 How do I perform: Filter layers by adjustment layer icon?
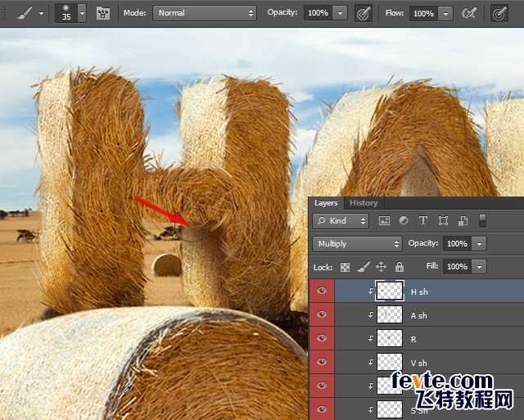(x=404, y=221)
